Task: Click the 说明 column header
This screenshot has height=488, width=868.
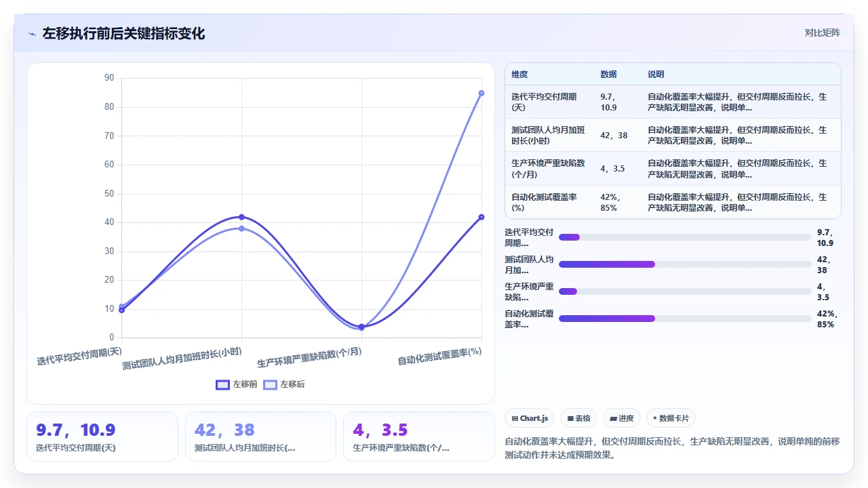Action: click(656, 74)
